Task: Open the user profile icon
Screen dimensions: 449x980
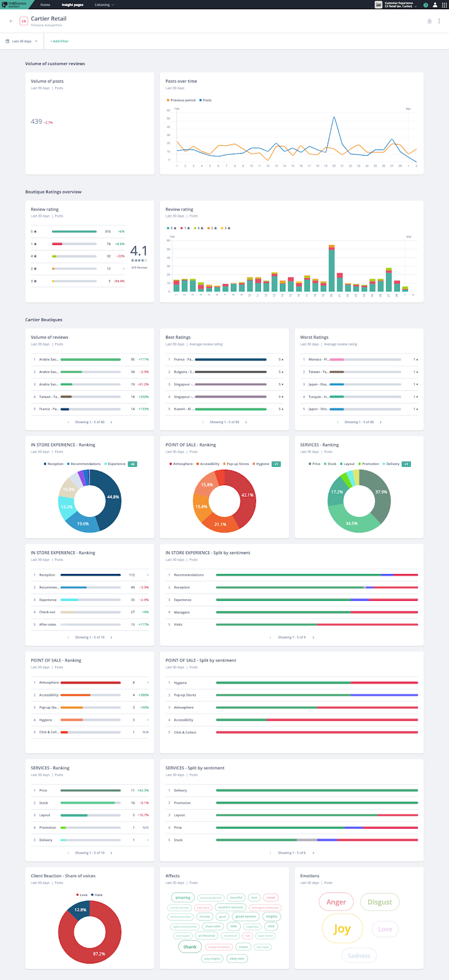Action: pyautogui.click(x=435, y=4)
